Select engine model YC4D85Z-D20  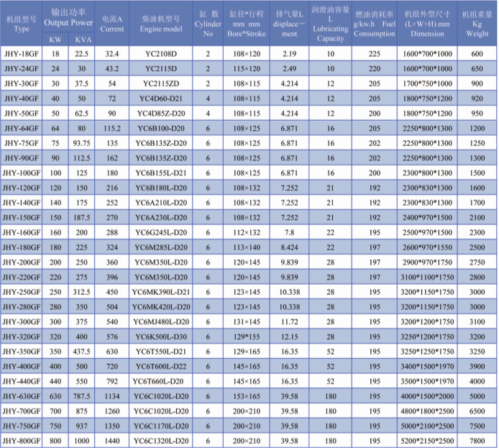161,114
